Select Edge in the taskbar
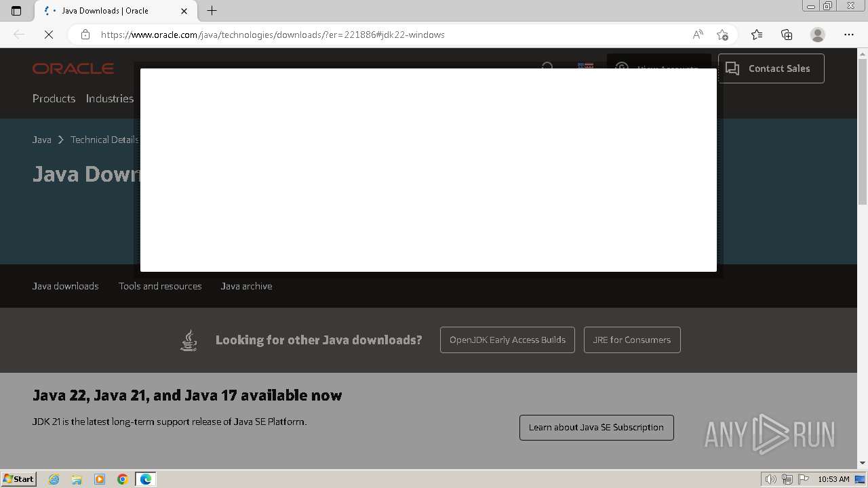 click(x=146, y=479)
